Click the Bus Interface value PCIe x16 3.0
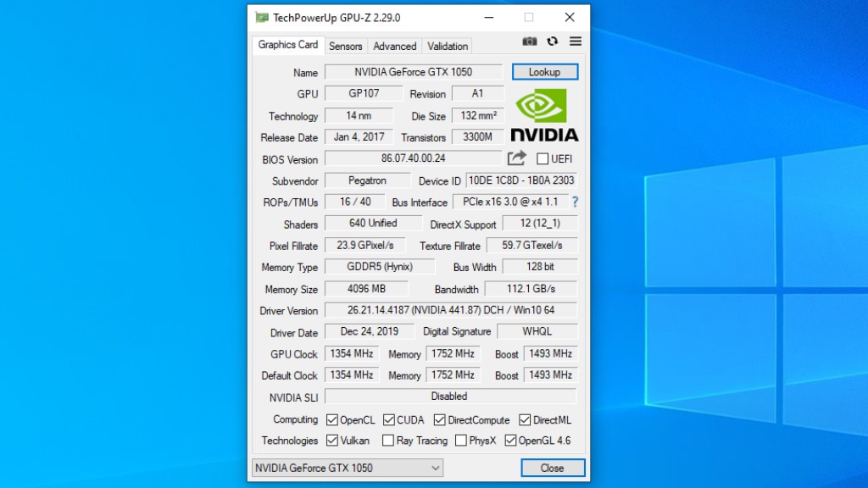 click(510, 202)
